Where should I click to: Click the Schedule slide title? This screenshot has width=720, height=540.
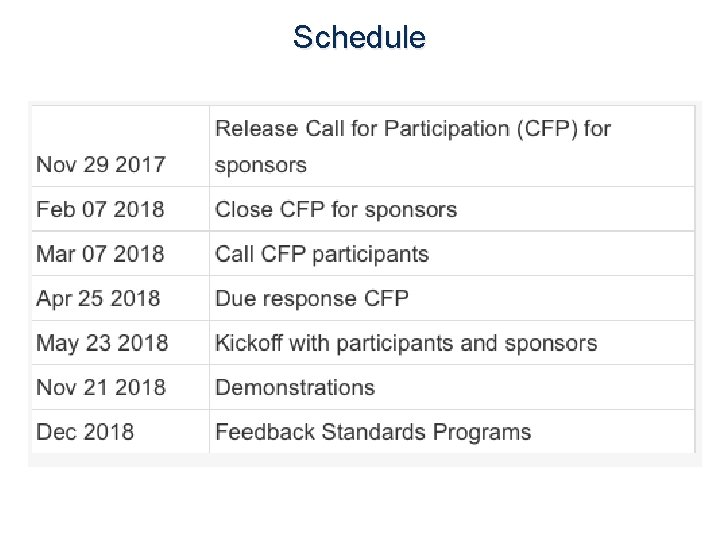click(x=360, y=38)
